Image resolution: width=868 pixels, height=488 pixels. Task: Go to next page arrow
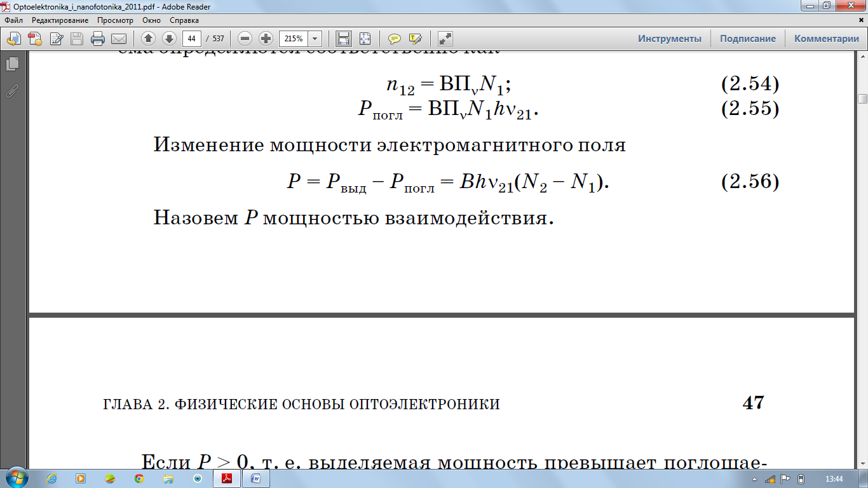pyautogui.click(x=169, y=38)
